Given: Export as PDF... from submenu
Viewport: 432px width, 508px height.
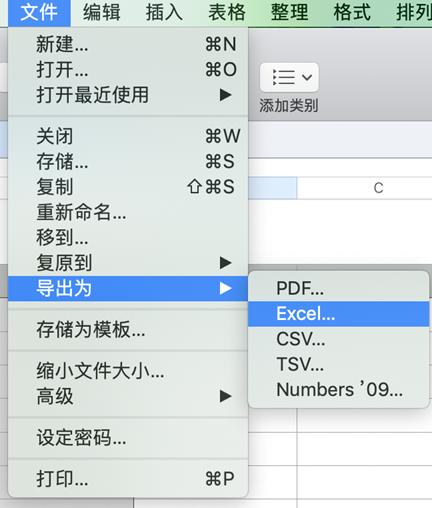Looking at the screenshot, I should click(339, 288).
